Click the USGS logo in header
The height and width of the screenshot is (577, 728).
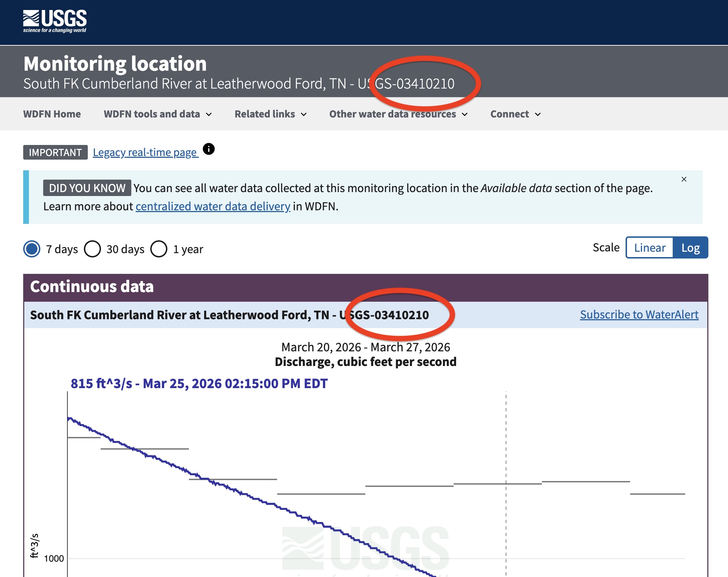55,21
